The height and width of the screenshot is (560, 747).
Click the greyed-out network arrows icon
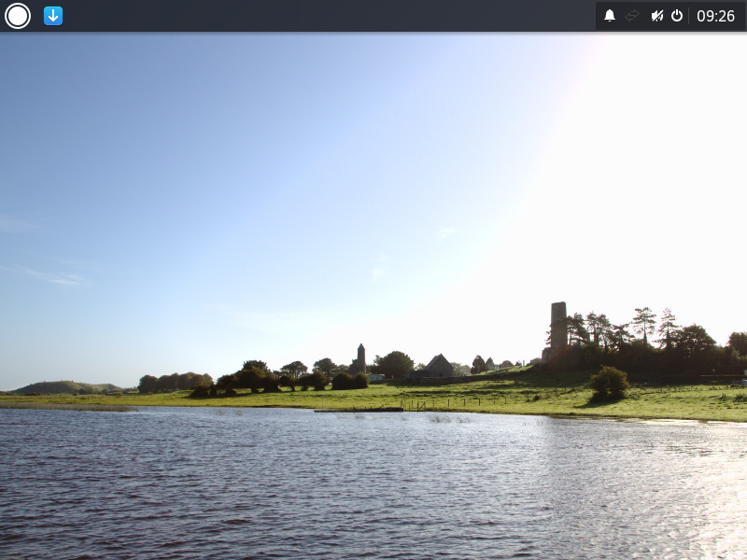click(632, 16)
